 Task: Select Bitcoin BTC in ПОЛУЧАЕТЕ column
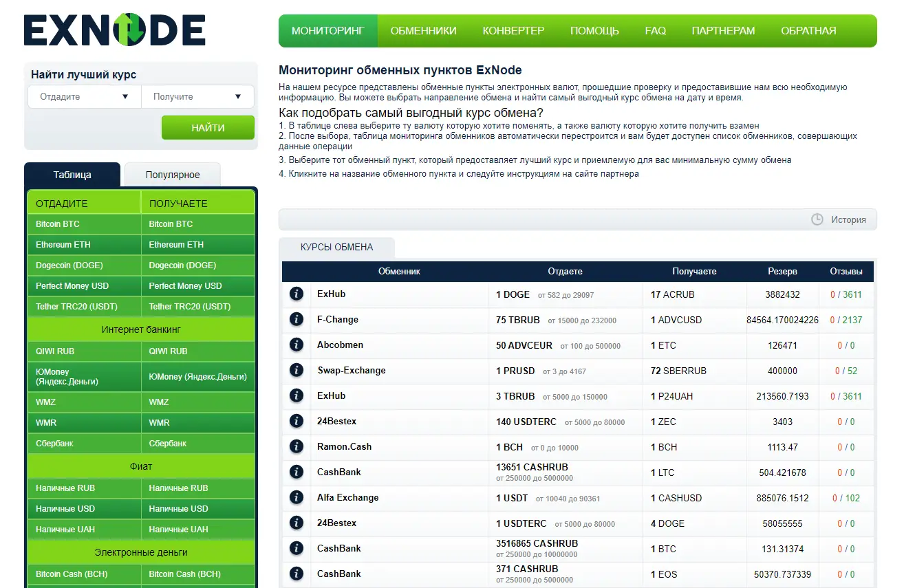(197, 224)
